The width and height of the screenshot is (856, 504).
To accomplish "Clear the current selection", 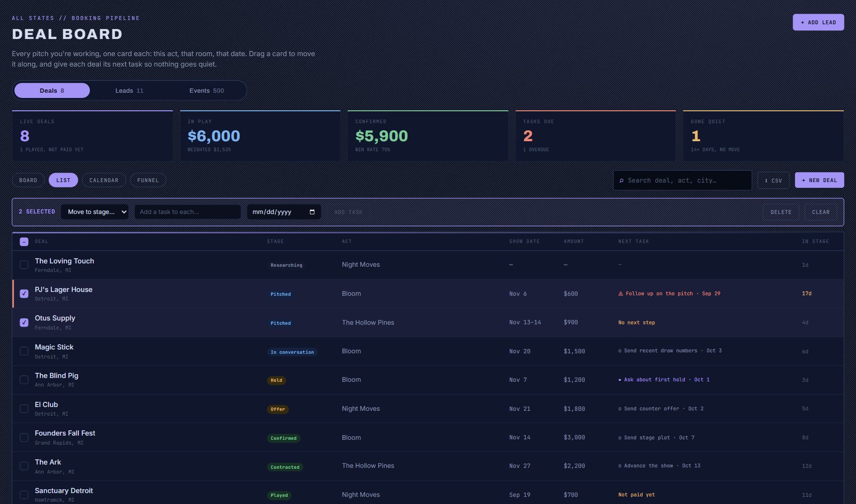I will click(821, 212).
